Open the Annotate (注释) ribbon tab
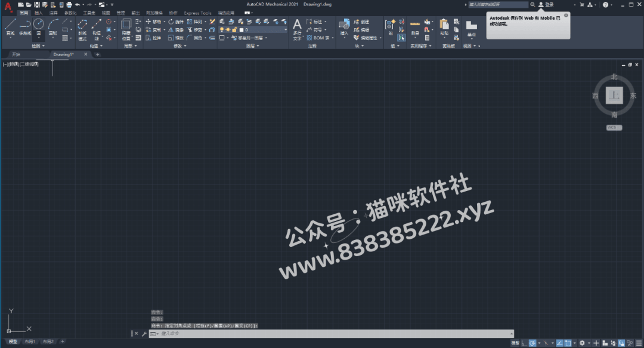644x348 pixels. click(x=54, y=13)
